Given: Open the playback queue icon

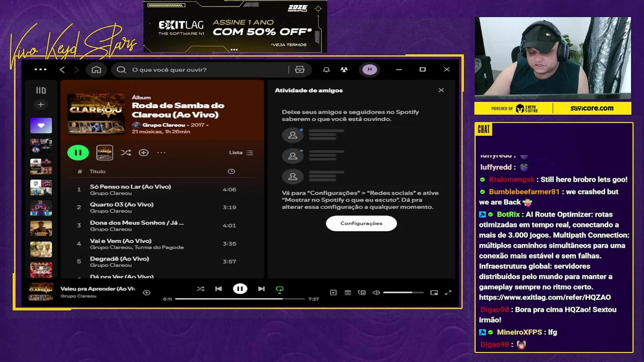Looking at the screenshot, I should [x=348, y=293].
